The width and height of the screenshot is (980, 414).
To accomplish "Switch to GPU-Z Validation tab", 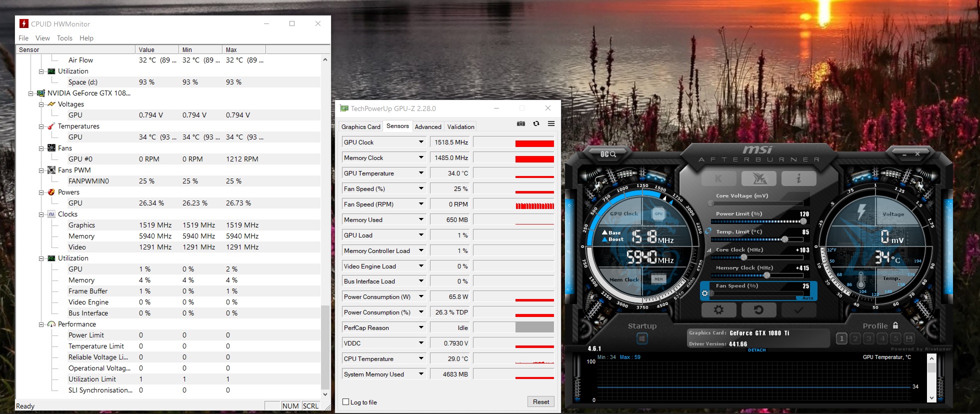I will click(460, 127).
